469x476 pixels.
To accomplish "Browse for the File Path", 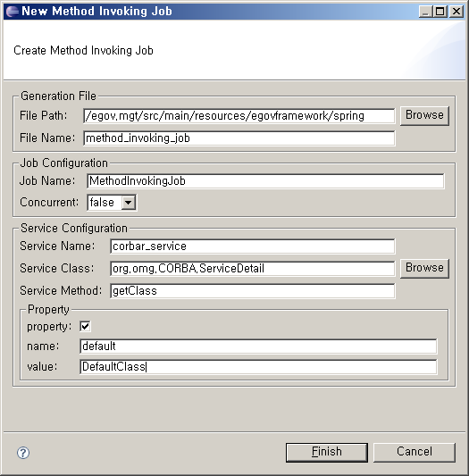I will [424, 115].
